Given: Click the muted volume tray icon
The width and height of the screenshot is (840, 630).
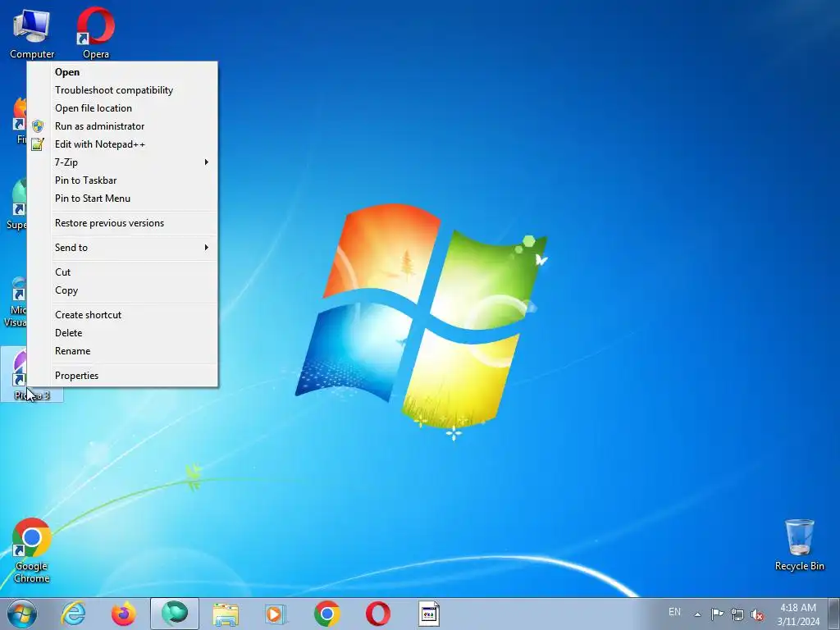Looking at the screenshot, I should click(x=757, y=614).
